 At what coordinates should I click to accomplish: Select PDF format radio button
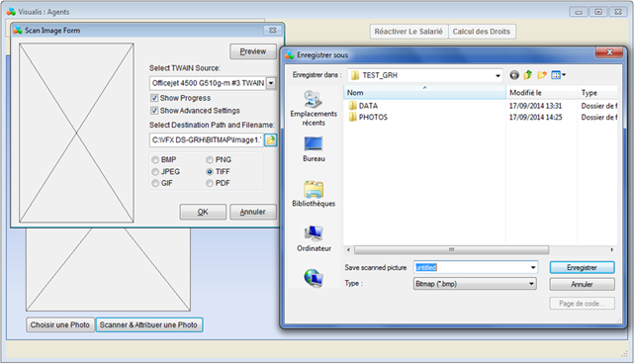point(210,183)
